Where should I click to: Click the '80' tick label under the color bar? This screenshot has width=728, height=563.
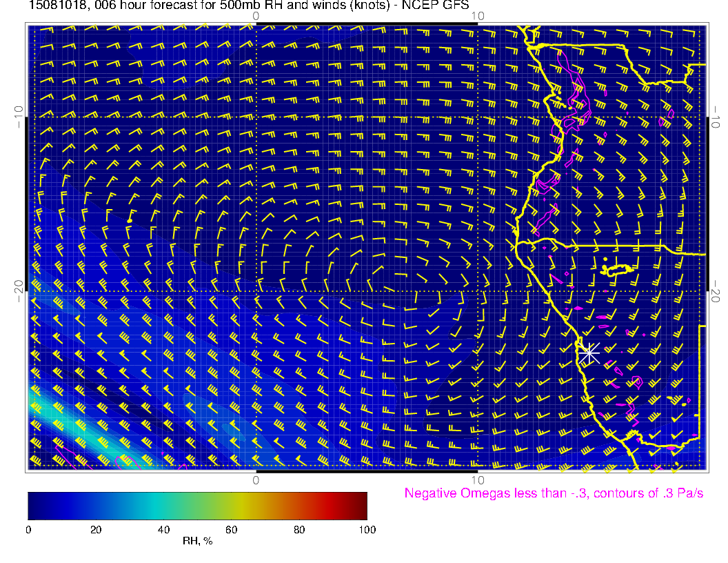point(299,529)
